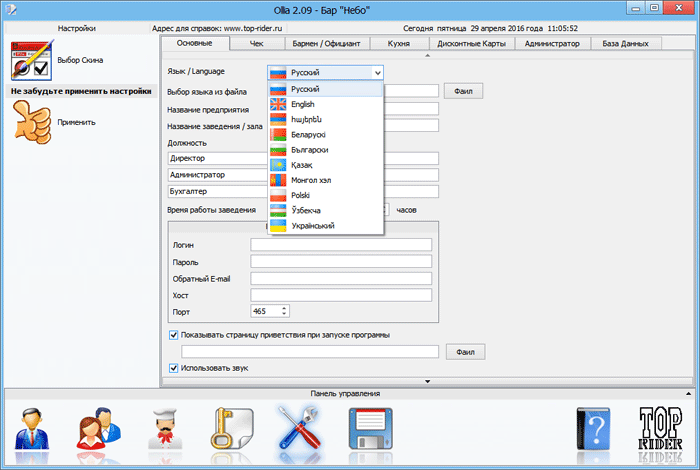700x470 pixels.
Task: Open the waiter and customer icon
Action: [x=97, y=429]
